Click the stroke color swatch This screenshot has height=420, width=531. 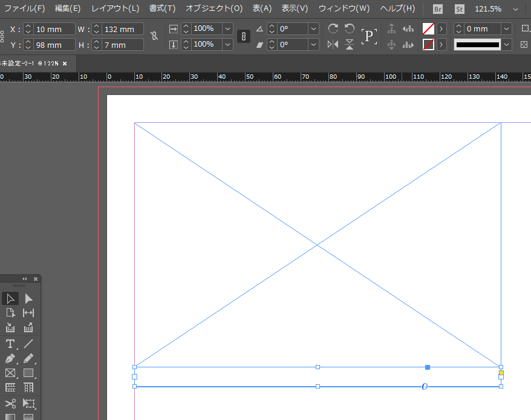(428, 44)
